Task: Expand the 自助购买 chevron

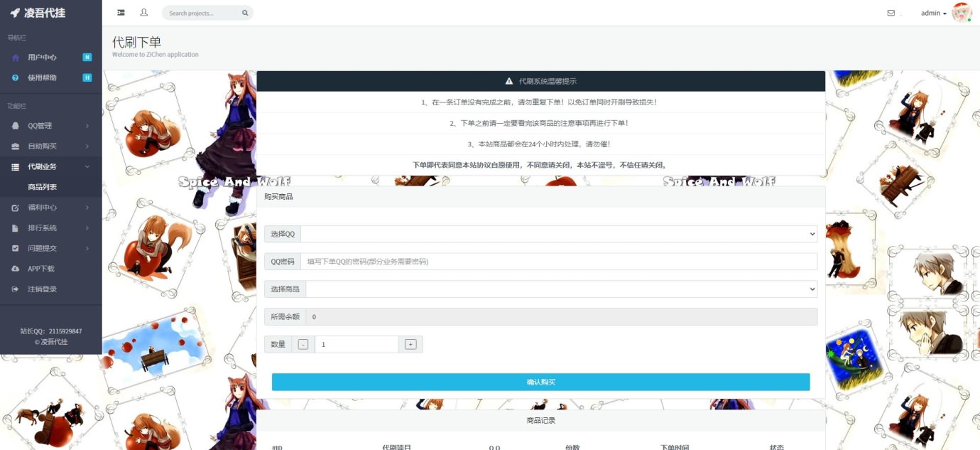Action: [87, 146]
